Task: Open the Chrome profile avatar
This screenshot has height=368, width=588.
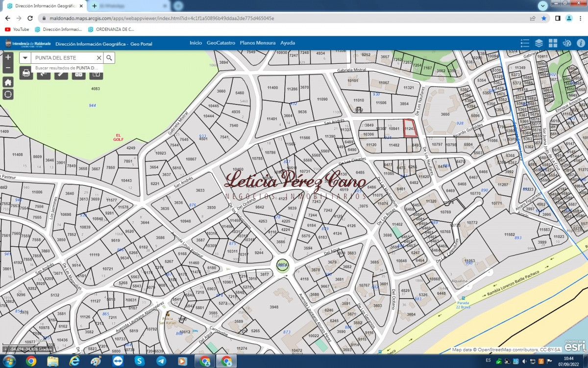Action: (x=568, y=18)
